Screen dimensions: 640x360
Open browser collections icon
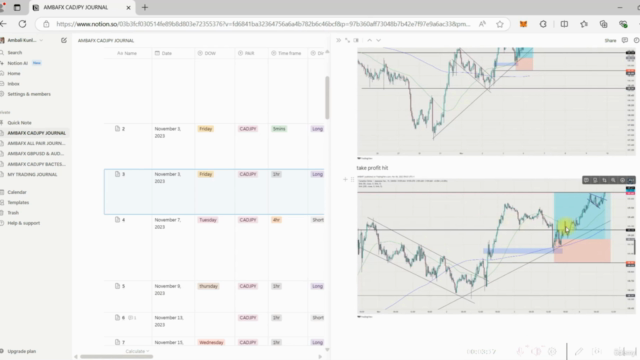604,24
